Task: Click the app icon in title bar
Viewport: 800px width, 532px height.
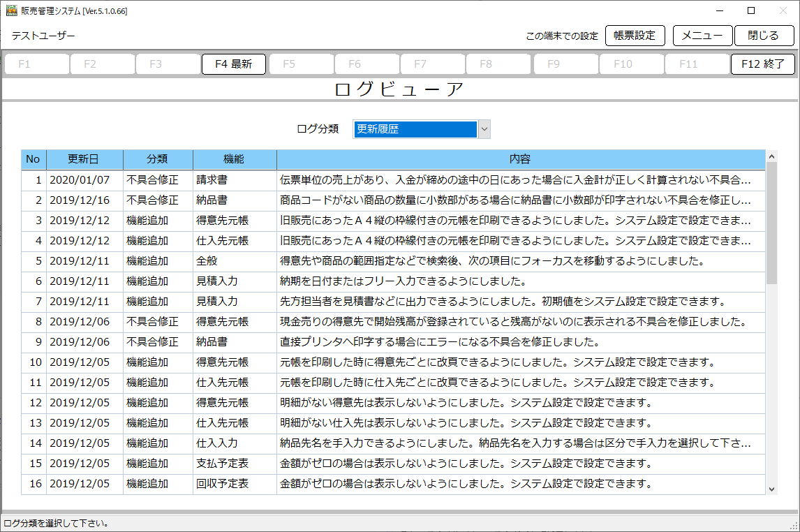Action: pyautogui.click(x=11, y=10)
